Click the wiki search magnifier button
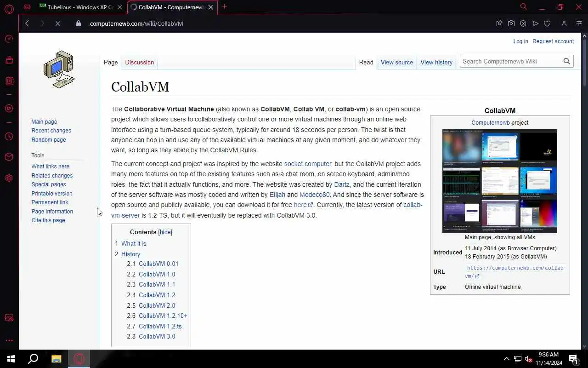Image resolution: width=588 pixels, height=368 pixels. coord(567,61)
